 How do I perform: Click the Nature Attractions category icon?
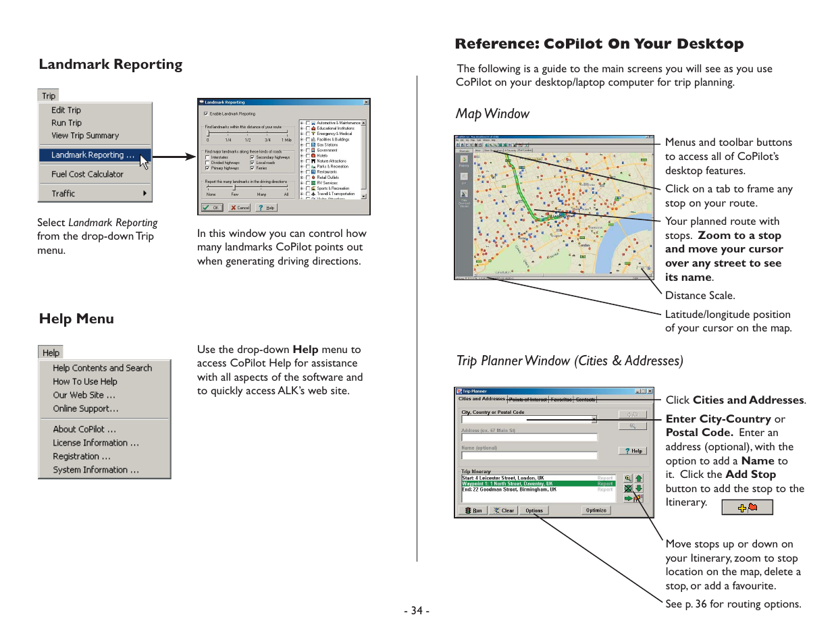(x=313, y=161)
